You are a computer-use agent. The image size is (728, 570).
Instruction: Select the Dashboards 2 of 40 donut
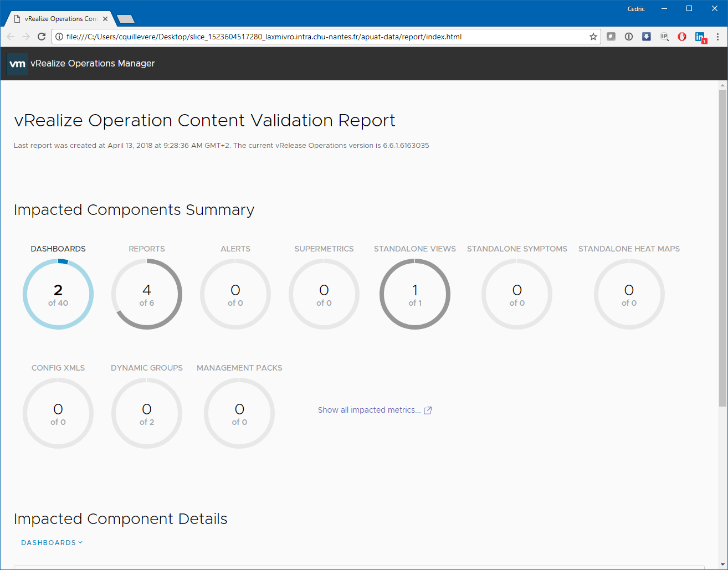(58, 294)
